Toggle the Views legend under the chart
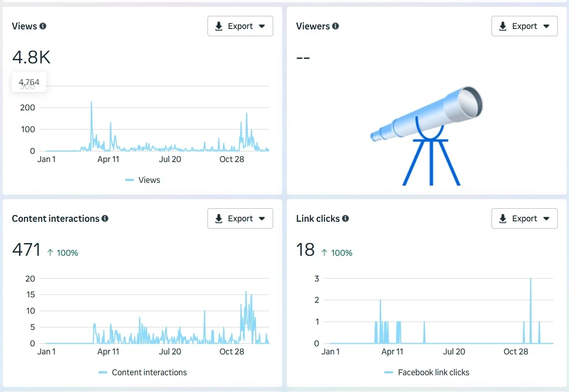Image resolution: width=569 pixels, height=392 pixels. (142, 180)
